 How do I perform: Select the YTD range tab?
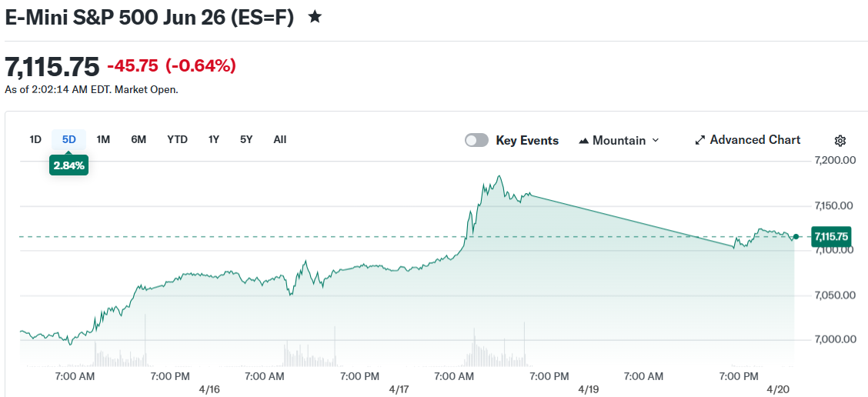(177, 139)
